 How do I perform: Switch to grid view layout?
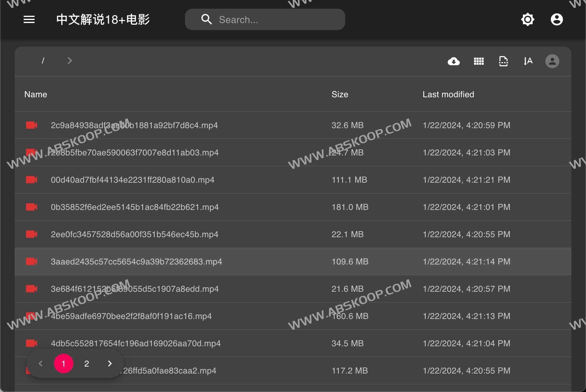(x=478, y=61)
